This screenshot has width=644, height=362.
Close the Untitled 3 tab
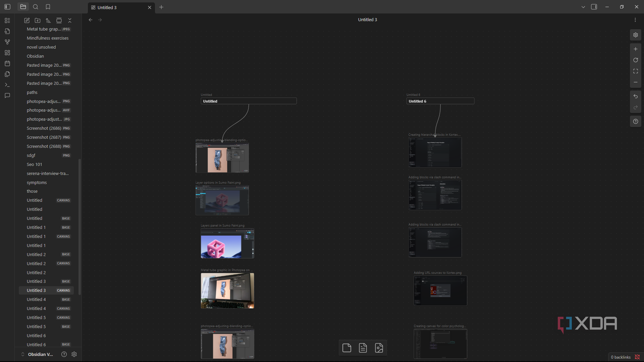(149, 7)
